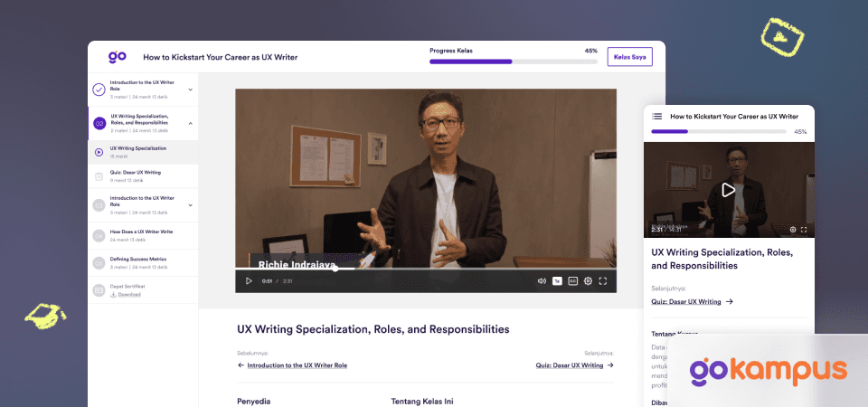Expand section 03 Introduction to UX Writer Role
Viewport: 868px width, 407px height.
point(191,205)
